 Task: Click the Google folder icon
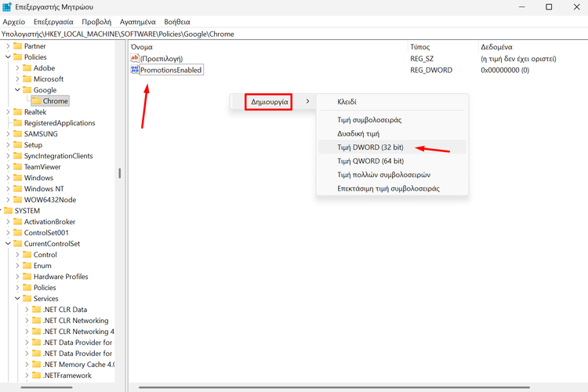pyautogui.click(x=27, y=89)
